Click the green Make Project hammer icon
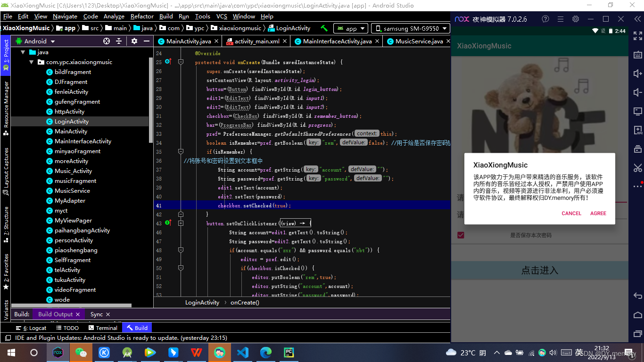This screenshot has height=362, width=644. click(x=324, y=28)
